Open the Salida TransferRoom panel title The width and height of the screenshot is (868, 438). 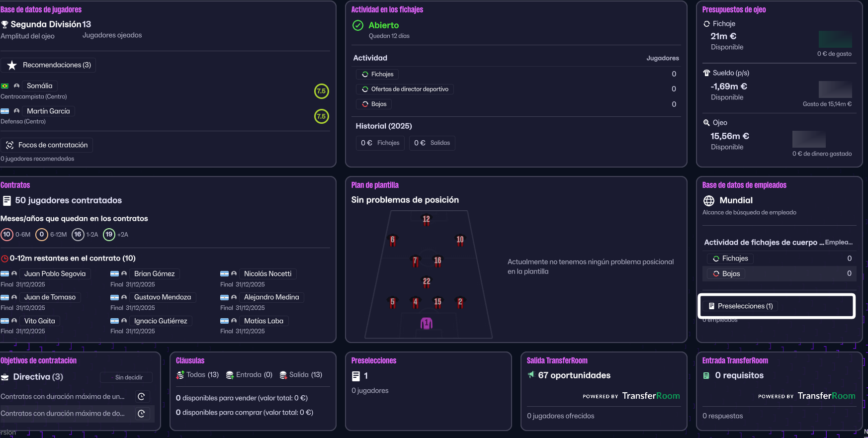[x=557, y=360]
